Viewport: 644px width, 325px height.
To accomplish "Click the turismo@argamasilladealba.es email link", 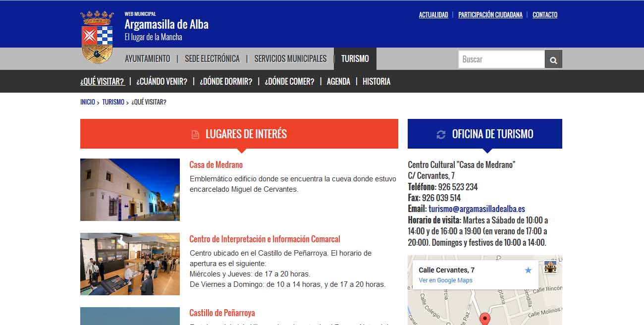I will click(477, 209).
